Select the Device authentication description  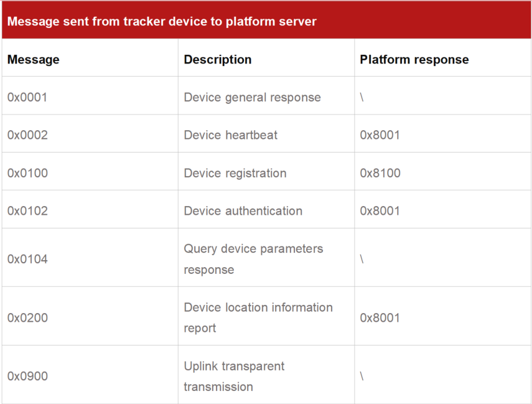[x=243, y=211]
